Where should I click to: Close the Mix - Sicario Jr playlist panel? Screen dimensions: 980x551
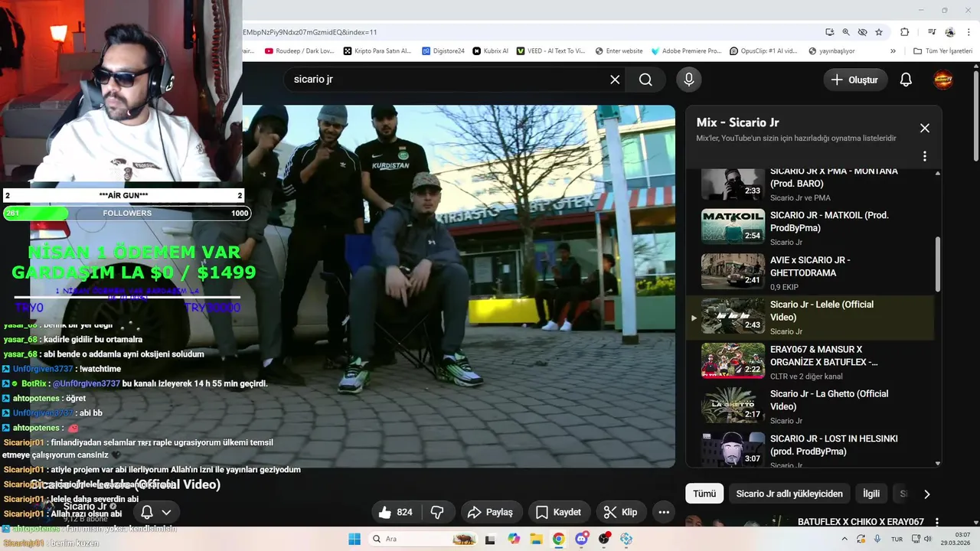tap(925, 129)
